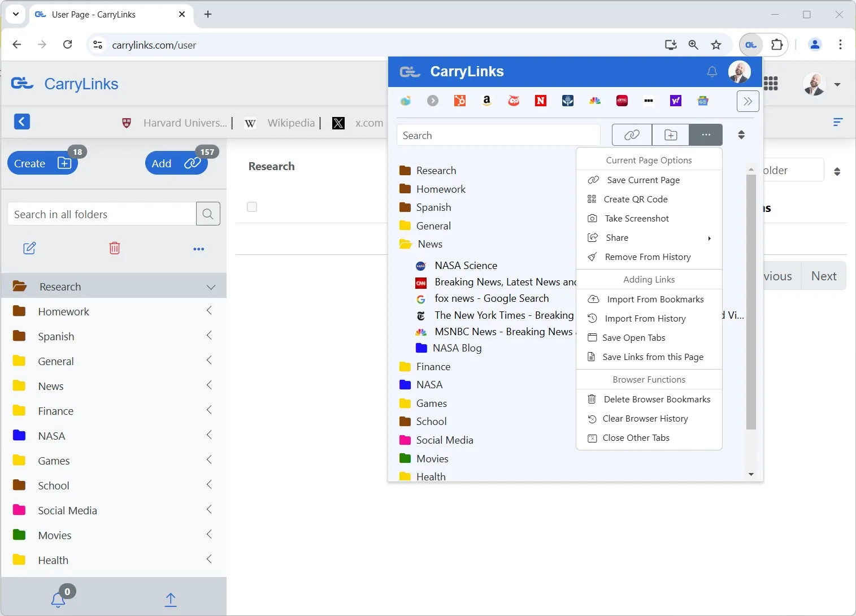Collapse the Research folder in the sidebar
The height and width of the screenshot is (616, 856).
(x=211, y=287)
